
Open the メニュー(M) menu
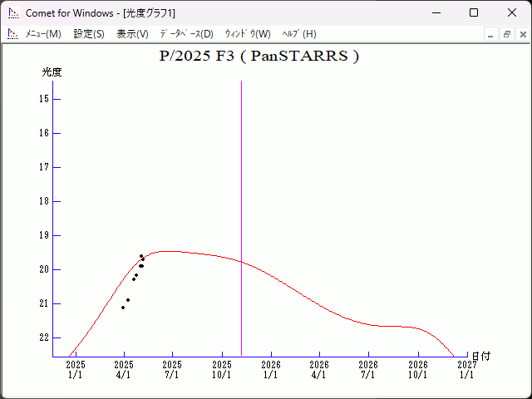tap(43, 34)
